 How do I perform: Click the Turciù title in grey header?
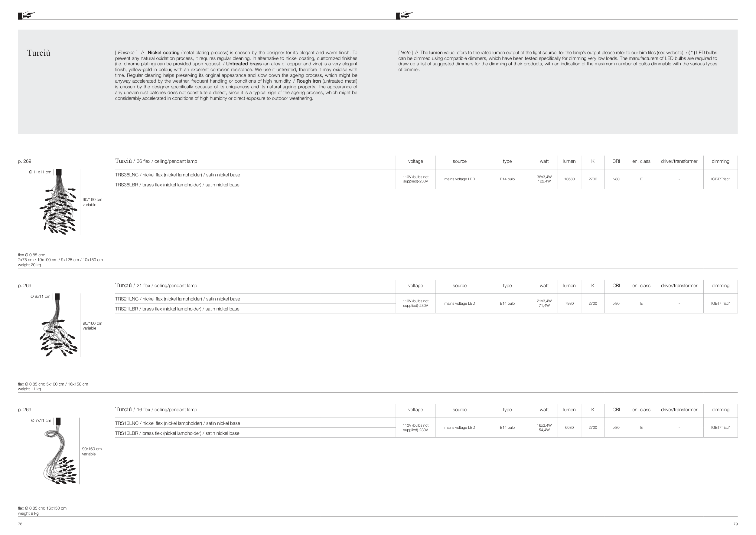point(38,53)
